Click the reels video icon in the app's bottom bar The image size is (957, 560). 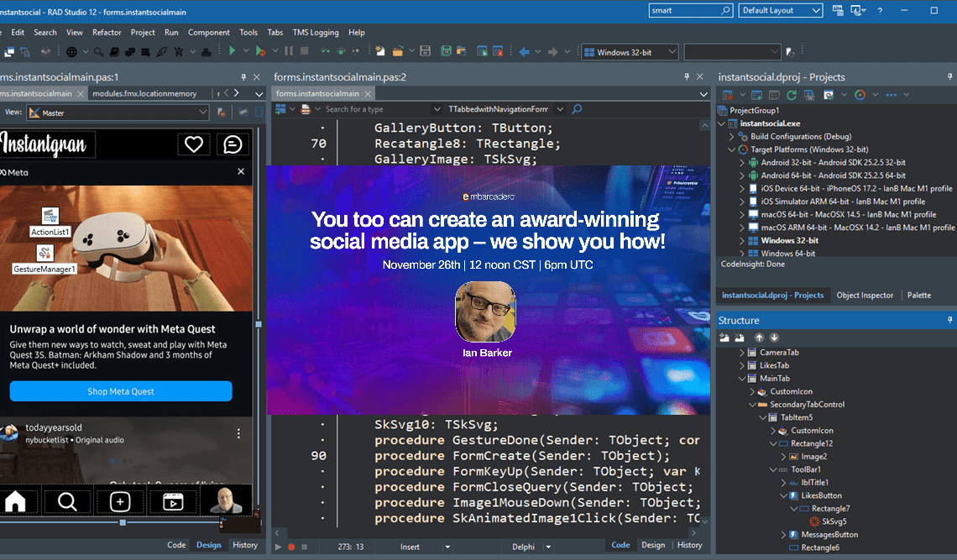173,502
